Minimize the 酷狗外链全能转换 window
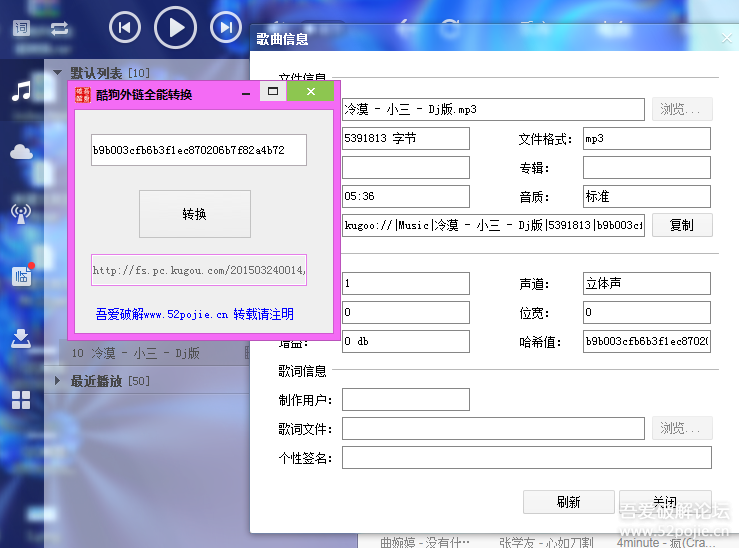 pyautogui.click(x=246, y=94)
